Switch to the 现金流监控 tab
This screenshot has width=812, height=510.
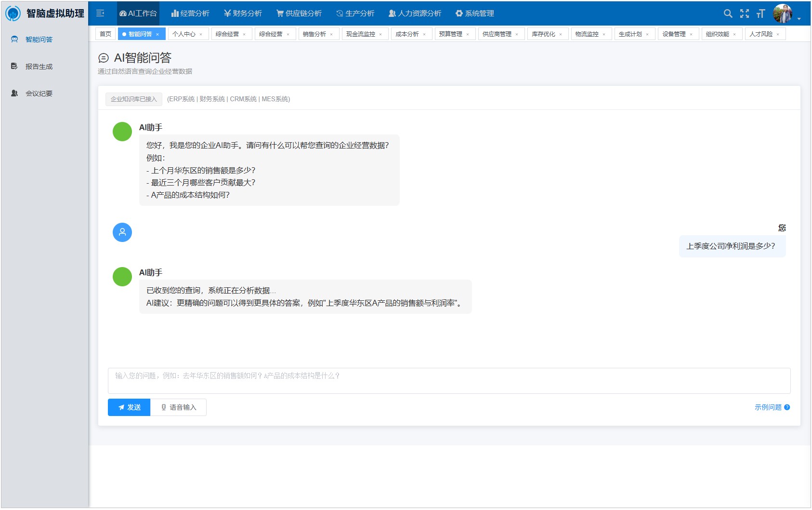pos(361,34)
